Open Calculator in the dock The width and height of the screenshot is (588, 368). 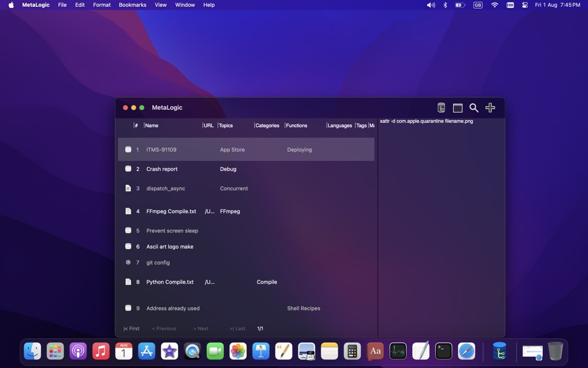click(x=353, y=351)
